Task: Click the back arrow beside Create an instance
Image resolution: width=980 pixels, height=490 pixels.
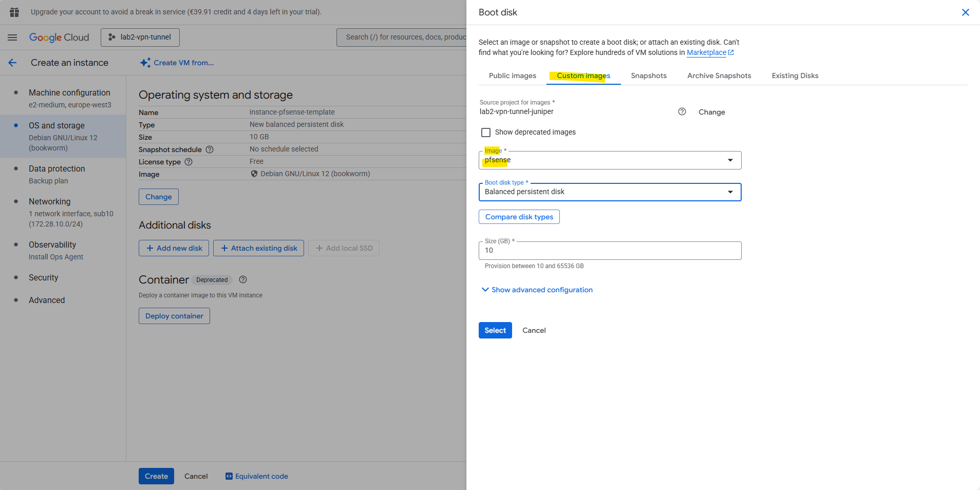Action: click(13, 63)
